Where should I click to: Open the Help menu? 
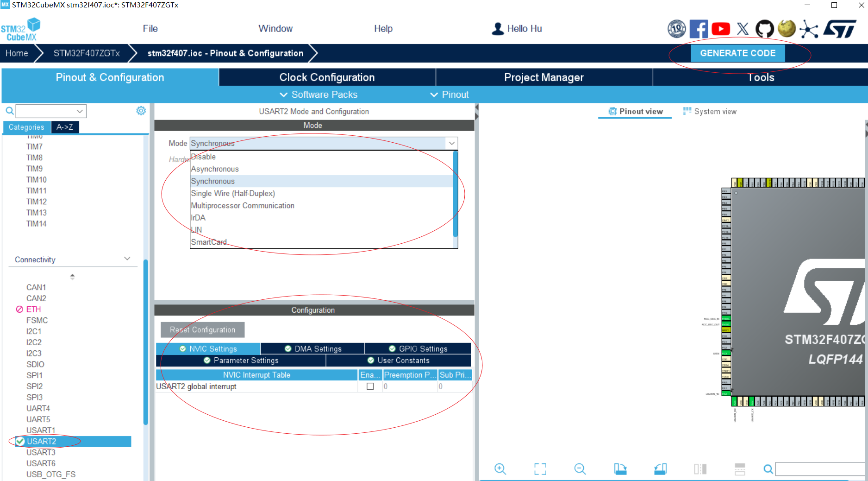[x=383, y=29]
